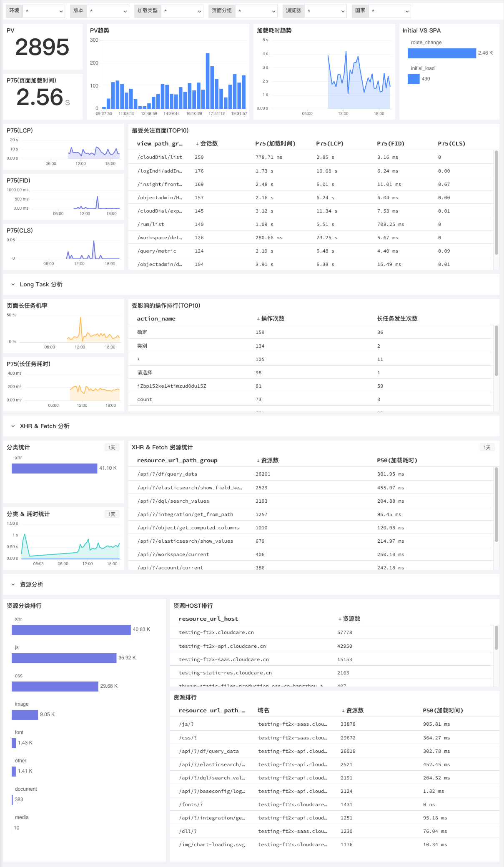The image size is (504, 867).
Task: Open the 环境 filter dropdown
Action: pos(43,11)
